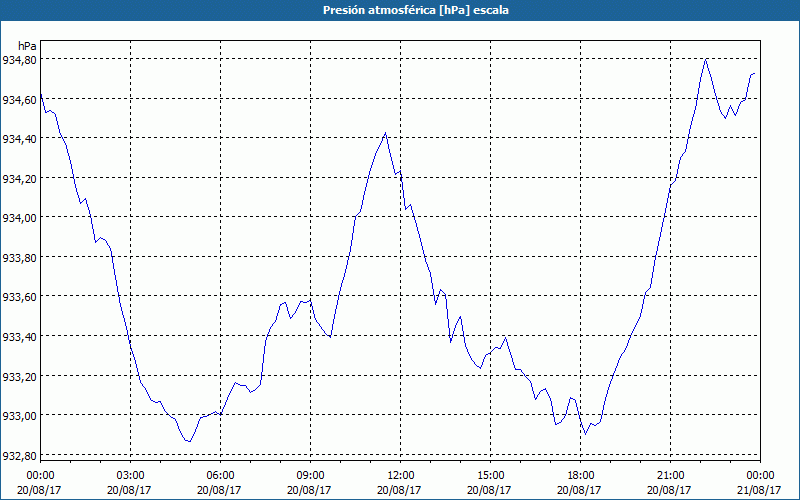Click the 933,20 y-axis label
The image size is (800, 500).
pos(19,377)
